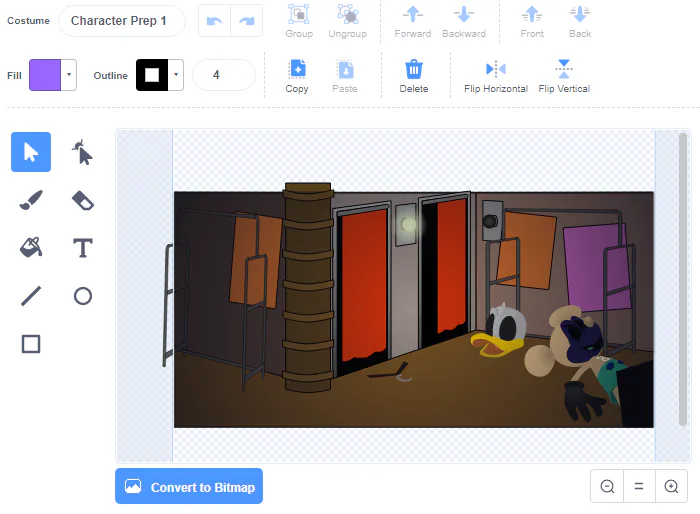Edit the outline width field showing 4
This screenshot has width=700, height=514.
[224, 75]
